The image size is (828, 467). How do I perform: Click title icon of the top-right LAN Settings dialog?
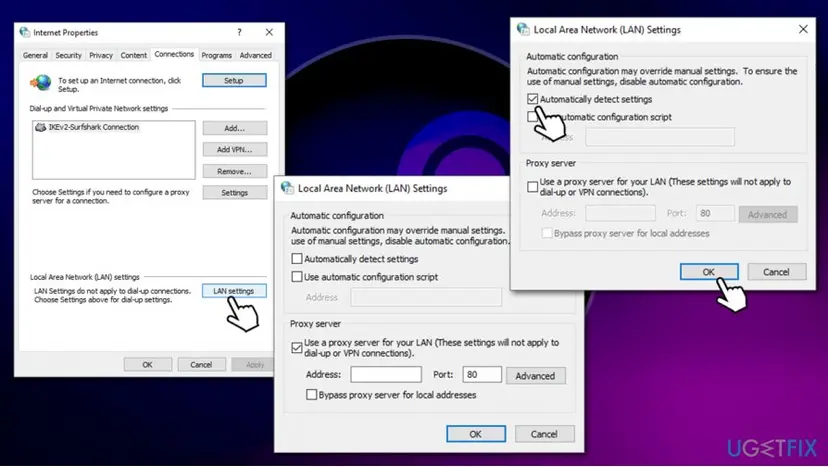point(523,30)
